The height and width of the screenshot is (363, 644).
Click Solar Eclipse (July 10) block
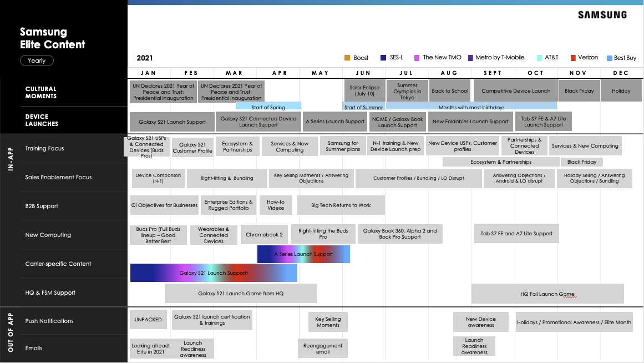(365, 91)
